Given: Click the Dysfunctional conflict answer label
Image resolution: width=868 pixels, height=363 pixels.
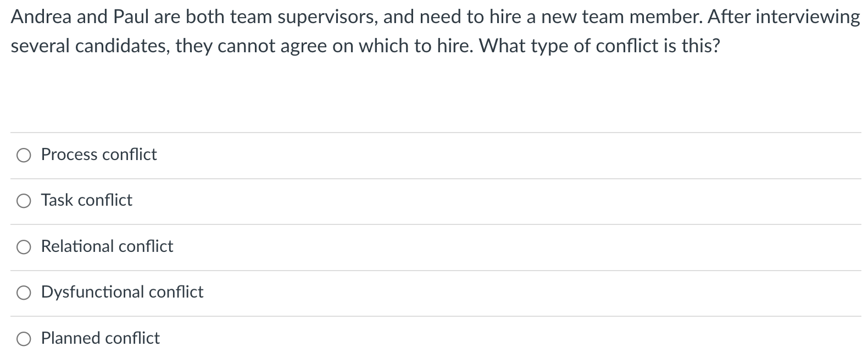Looking at the screenshot, I should [x=122, y=293].
